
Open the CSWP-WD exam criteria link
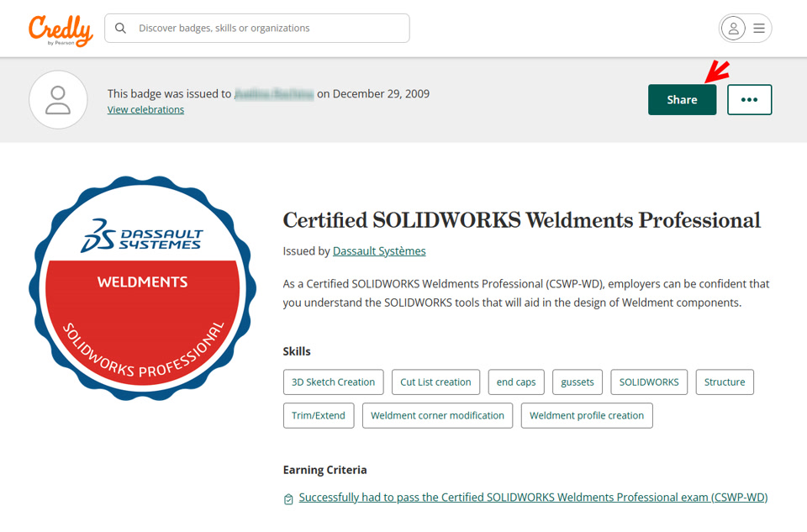(533, 498)
